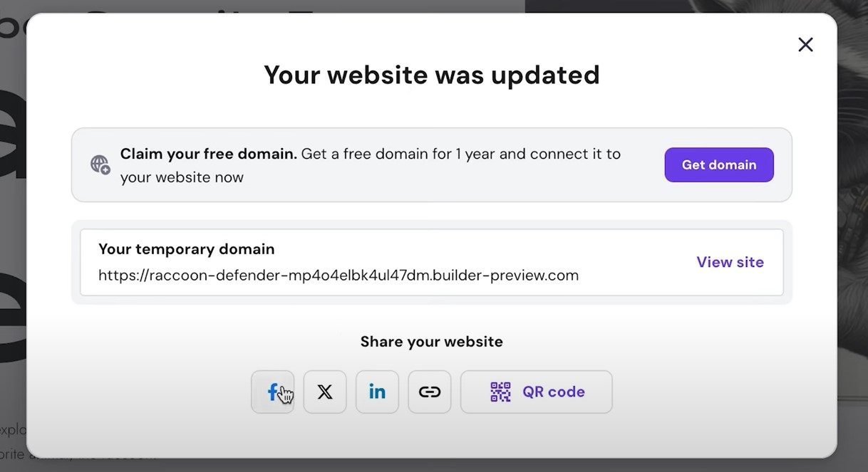Click the 'Claim your free domain.' bold text

[x=208, y=154]
